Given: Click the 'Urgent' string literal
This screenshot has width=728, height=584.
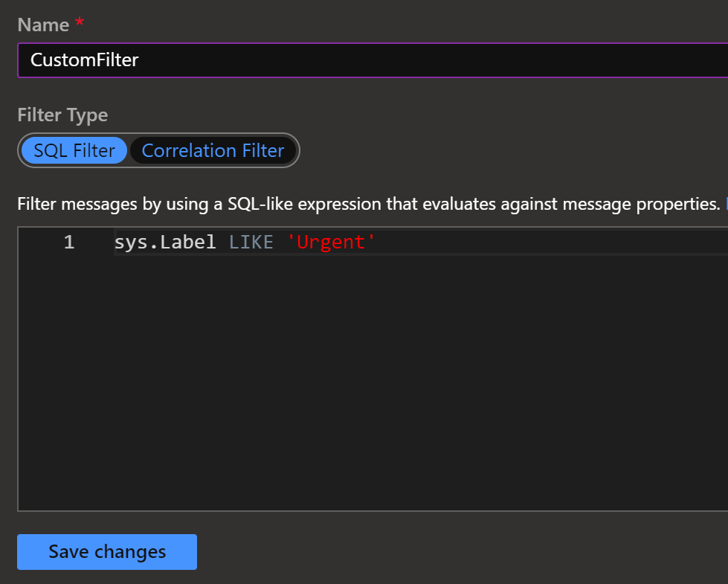Looking at the screenshot, I should tap(331, 242).
